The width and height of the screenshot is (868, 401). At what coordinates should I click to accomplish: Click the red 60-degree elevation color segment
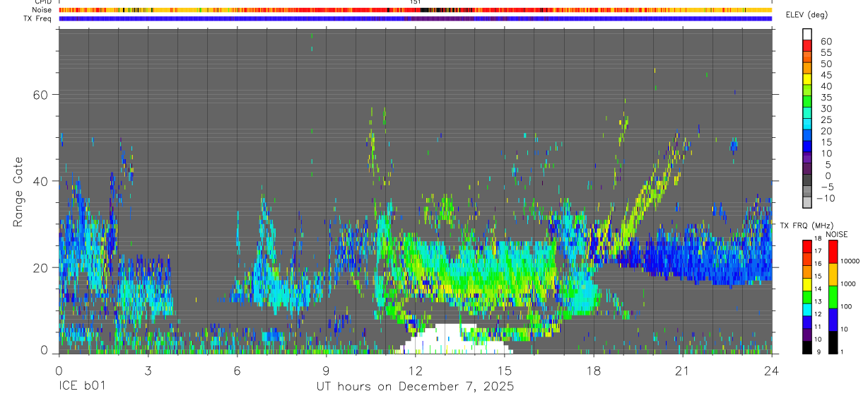[807, 45]
